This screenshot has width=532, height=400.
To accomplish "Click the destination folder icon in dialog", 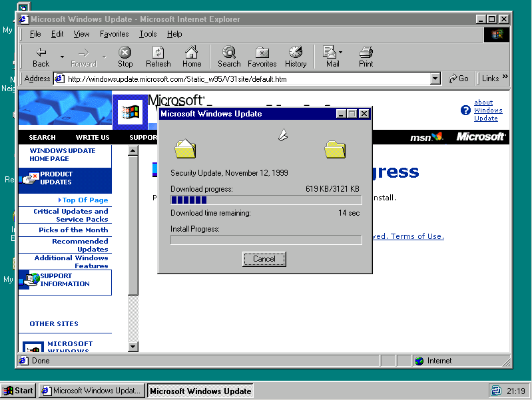I will pos(335,149).
